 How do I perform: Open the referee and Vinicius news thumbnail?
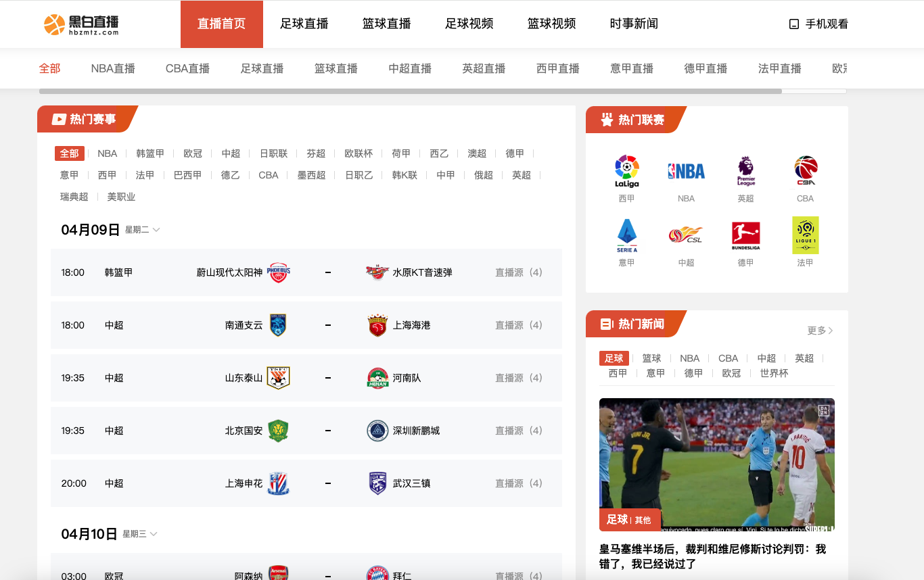coord(717,464)
